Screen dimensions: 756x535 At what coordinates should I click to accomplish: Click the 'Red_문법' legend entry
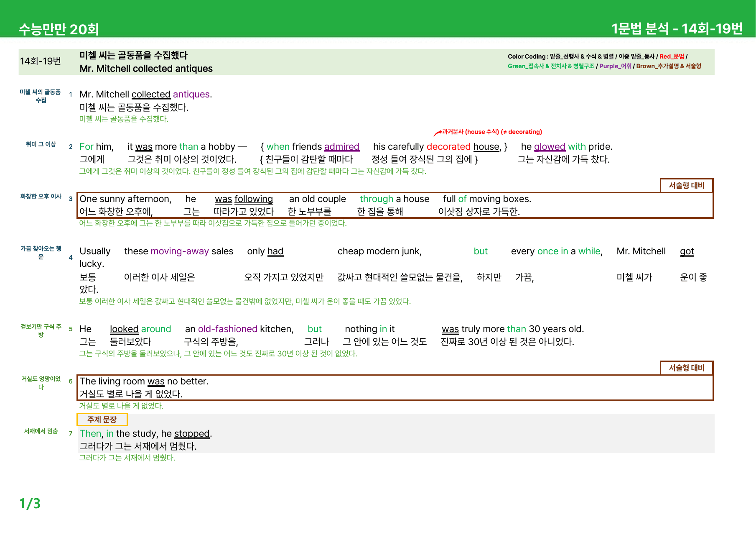point(672,56)
